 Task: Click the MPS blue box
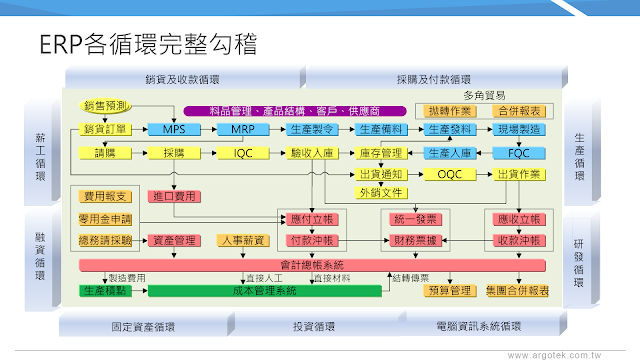coord(174,129)
